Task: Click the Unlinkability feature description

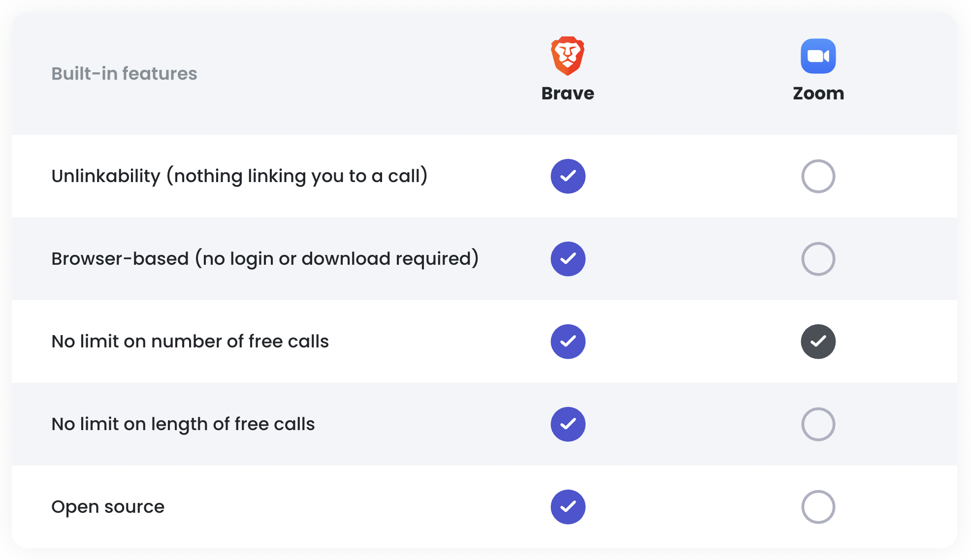Action: pyautogui.click(x=239, y=176)
